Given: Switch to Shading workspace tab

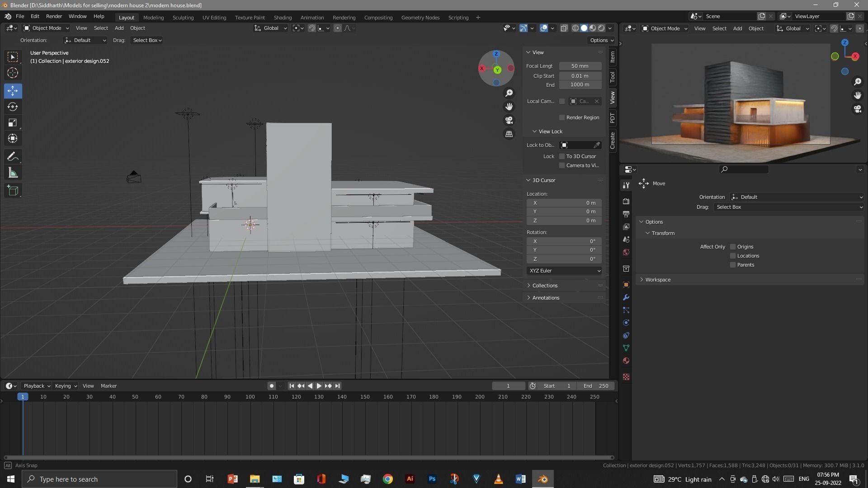Looking at the screenshot, I should [x=283, y=17].
